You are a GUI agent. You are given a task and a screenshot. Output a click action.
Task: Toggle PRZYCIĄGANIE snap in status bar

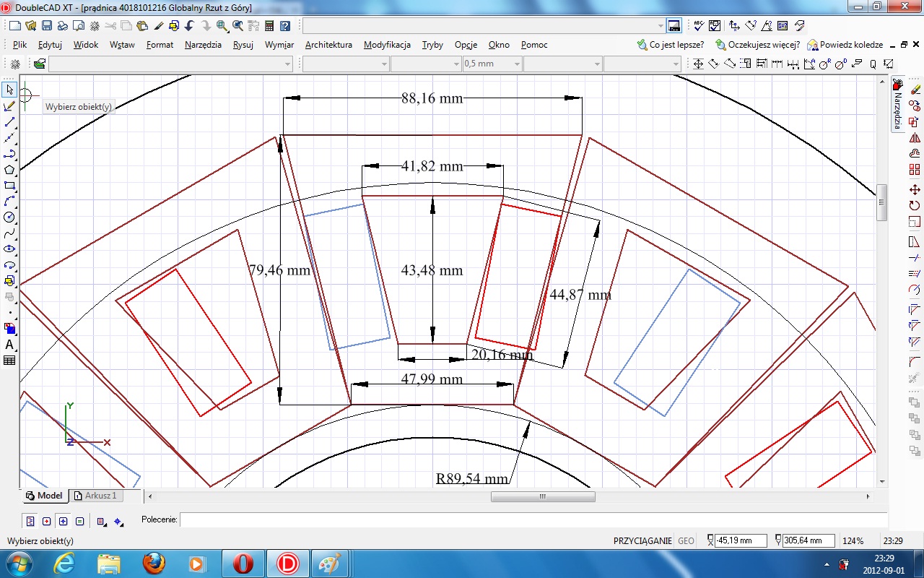642,540
